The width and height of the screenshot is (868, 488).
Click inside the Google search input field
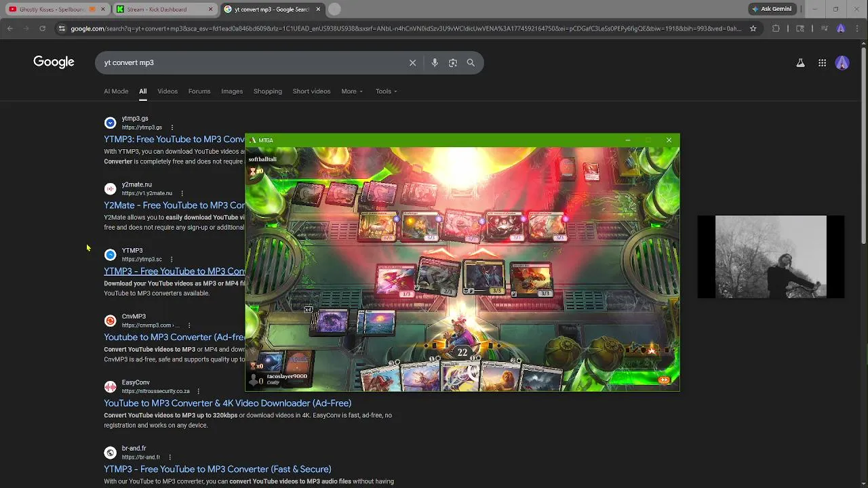251,62
